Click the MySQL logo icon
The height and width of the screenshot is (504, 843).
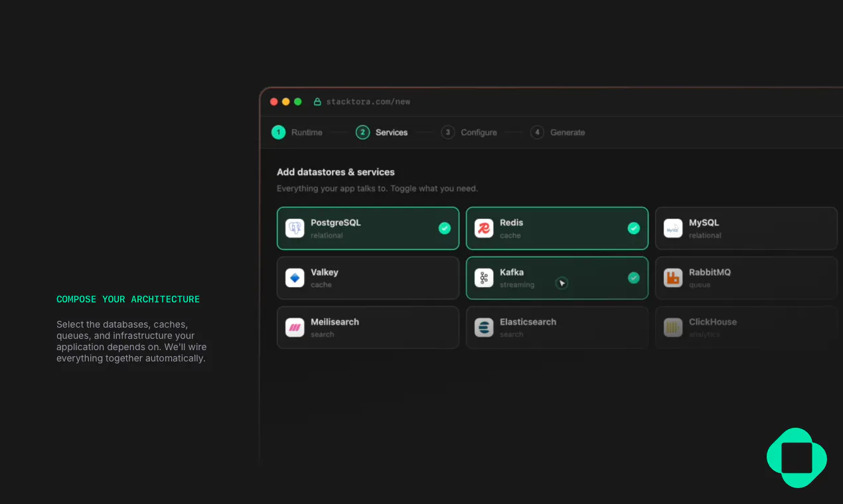(673, 228)
